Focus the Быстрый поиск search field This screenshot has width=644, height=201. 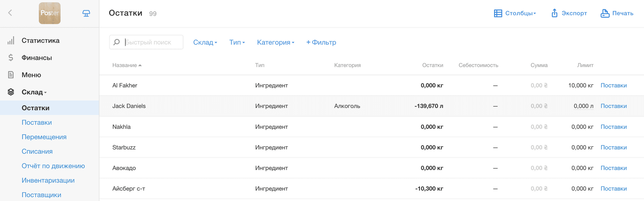coord(146,42)
